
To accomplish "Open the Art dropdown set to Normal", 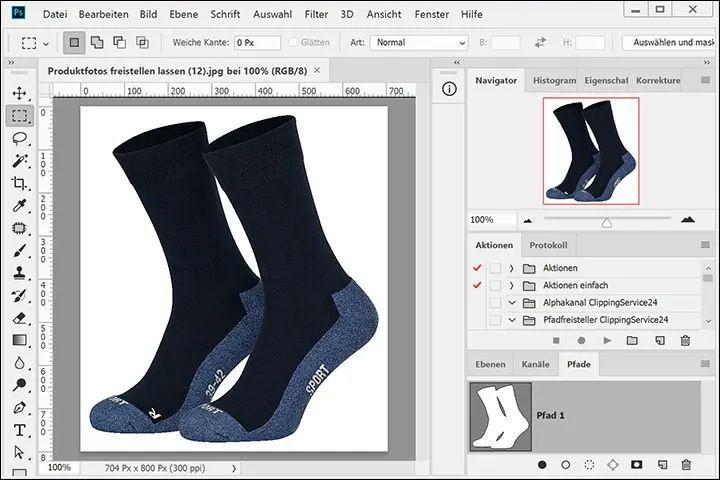I will tap(418, 43).
